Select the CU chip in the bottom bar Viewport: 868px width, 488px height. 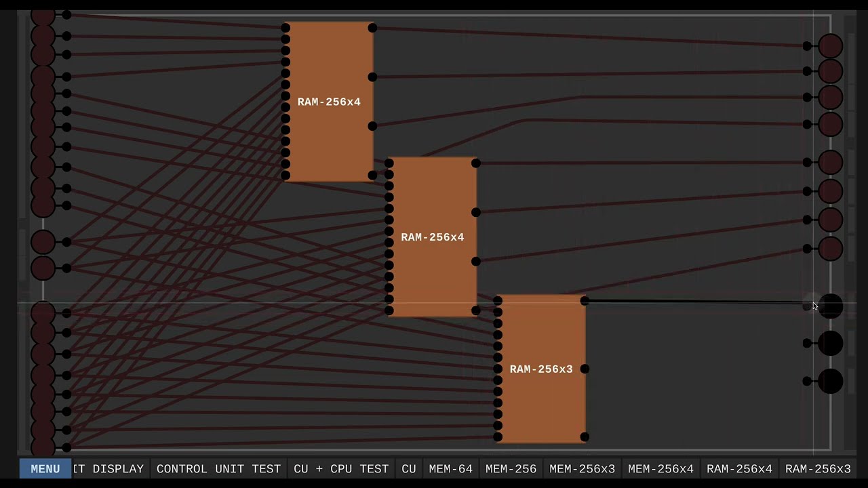click(x=409, y=469)
